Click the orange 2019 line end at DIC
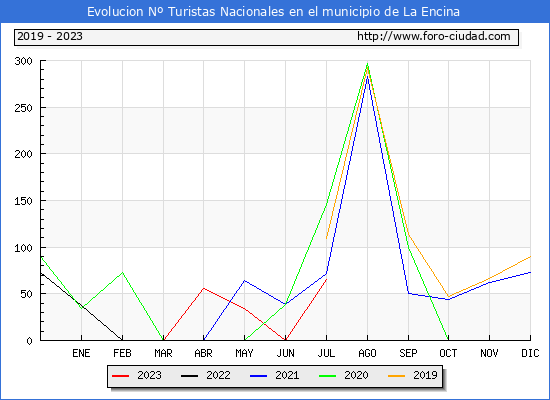 click(x=530, y=256)
